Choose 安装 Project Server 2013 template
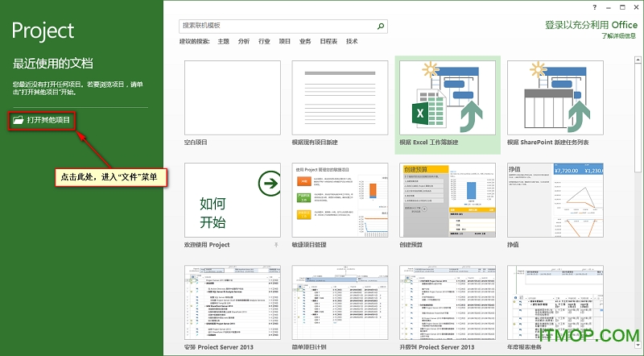 tap(233, 303)
